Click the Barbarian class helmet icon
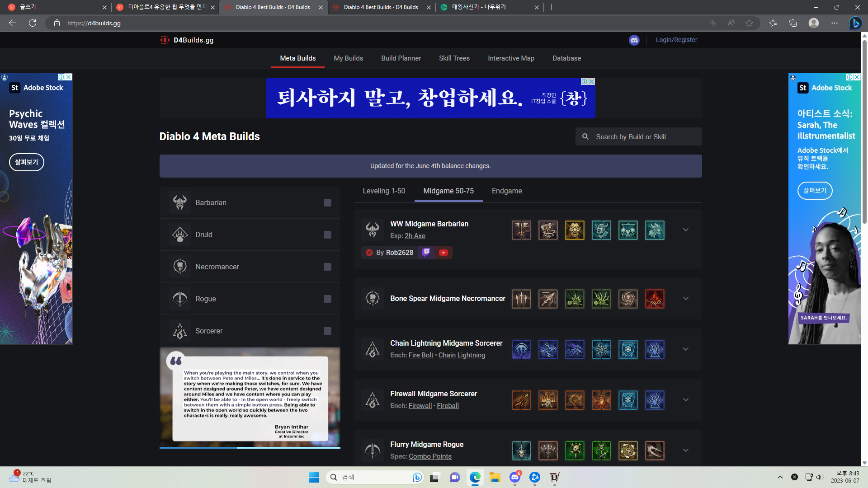 [180, 203]
